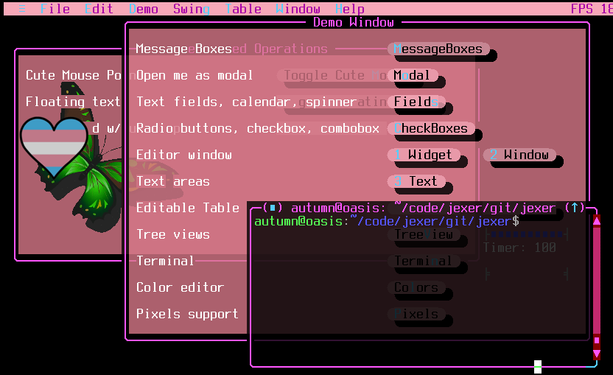Open the File menu
Screen dimensions: 613x375
55,9
